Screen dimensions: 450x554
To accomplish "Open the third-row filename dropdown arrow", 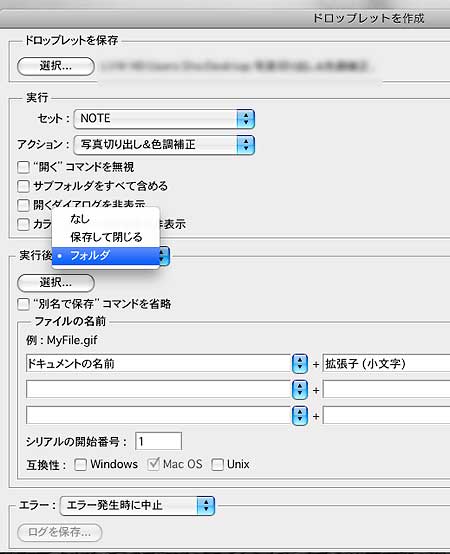I will click(x=300, y=416).
